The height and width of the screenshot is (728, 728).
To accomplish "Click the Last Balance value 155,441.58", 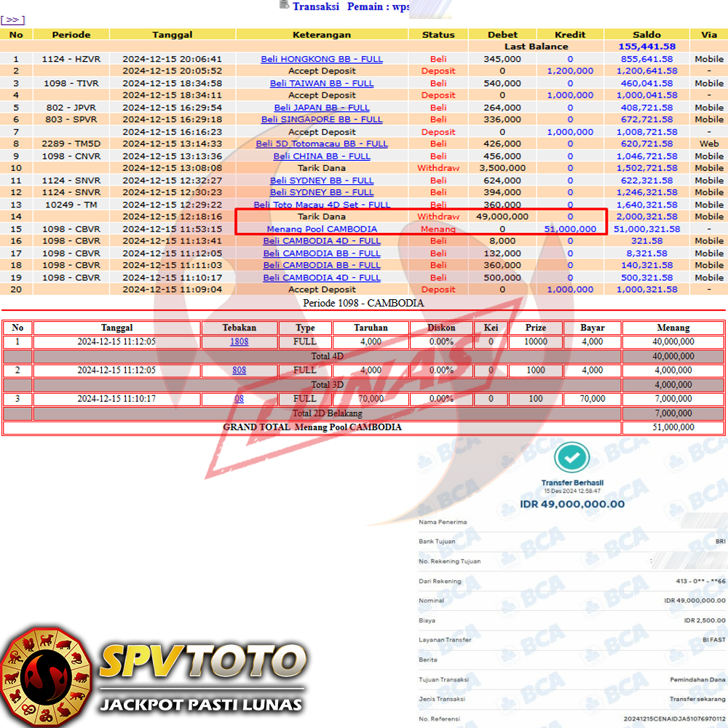I will 646,47.
